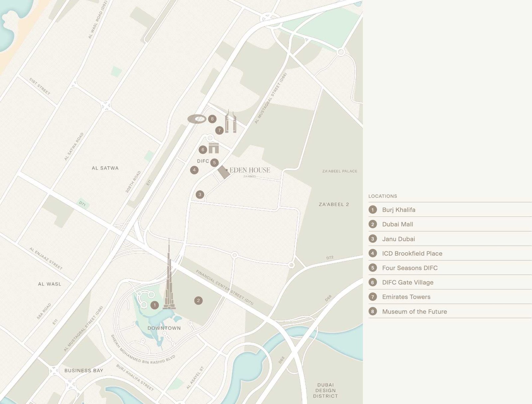Select map marker 7 near twin towers
This screenshot has height=404, width=532.
(x=219, y=130)
